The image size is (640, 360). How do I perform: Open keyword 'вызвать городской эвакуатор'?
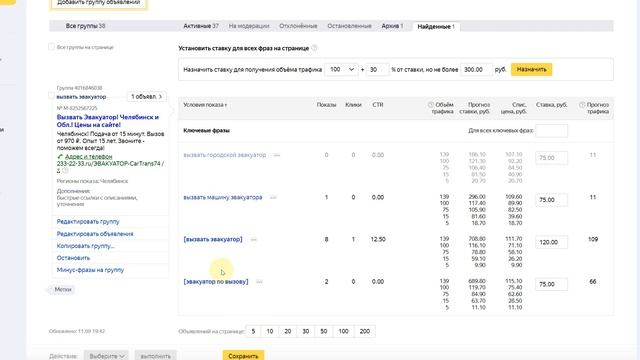[224, 155]
